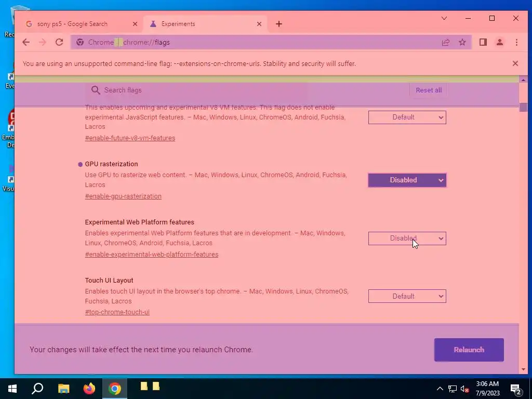Follow the #top-chrome-touch-ui link
The height and width of the screenshot is (399, 532).
[x=117, y=312]
